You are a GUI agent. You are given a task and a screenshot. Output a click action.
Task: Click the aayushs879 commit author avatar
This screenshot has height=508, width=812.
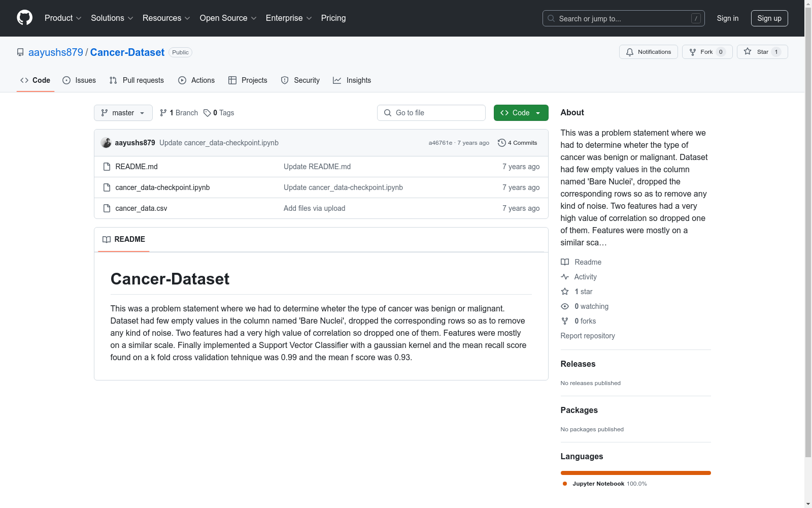[x=106, y=143]
